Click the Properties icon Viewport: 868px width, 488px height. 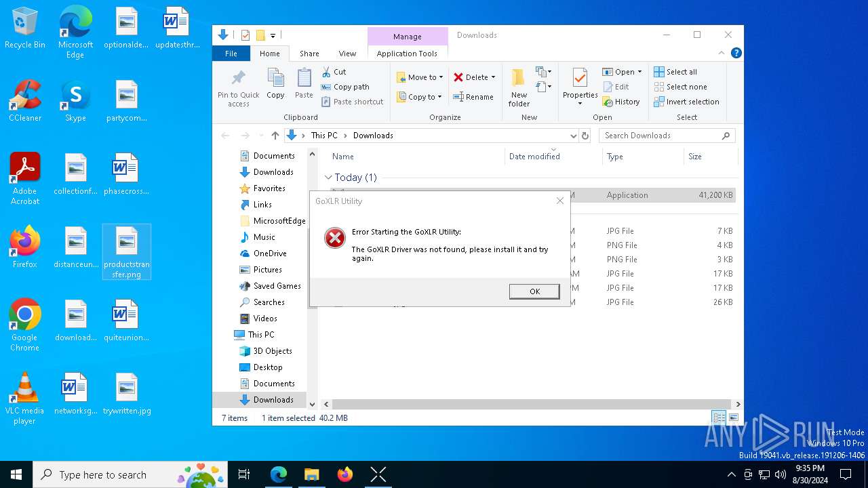580,78
